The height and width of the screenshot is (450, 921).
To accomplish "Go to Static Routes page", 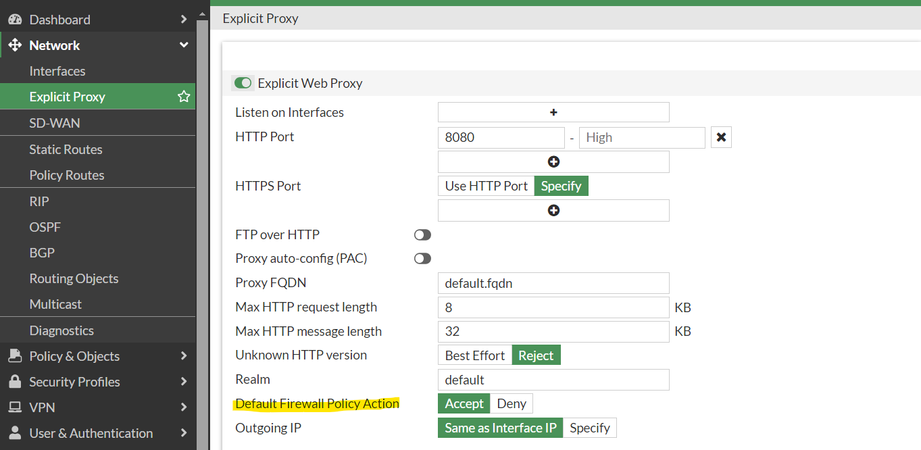I will point(66,149).
